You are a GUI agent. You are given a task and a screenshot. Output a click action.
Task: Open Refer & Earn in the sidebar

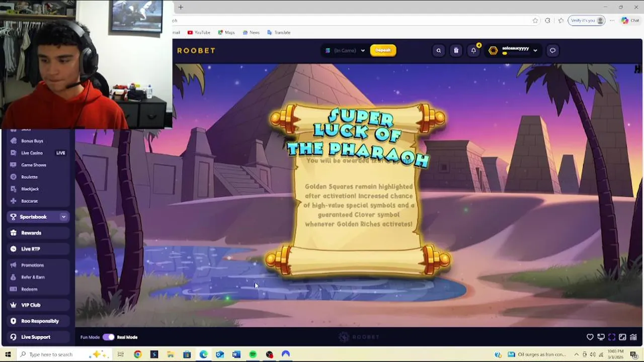click(x=33, y=277)
